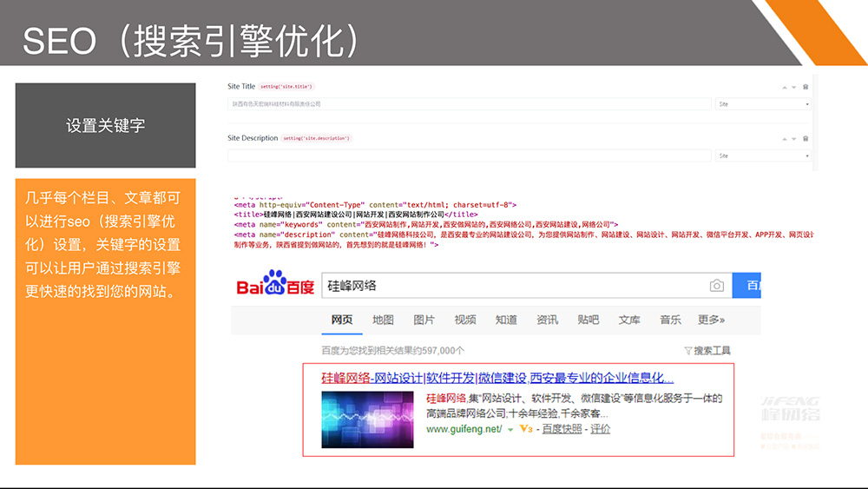Screen dimensions: 868x489
Task: Move Site Description setting down
Action: (794, 139)
